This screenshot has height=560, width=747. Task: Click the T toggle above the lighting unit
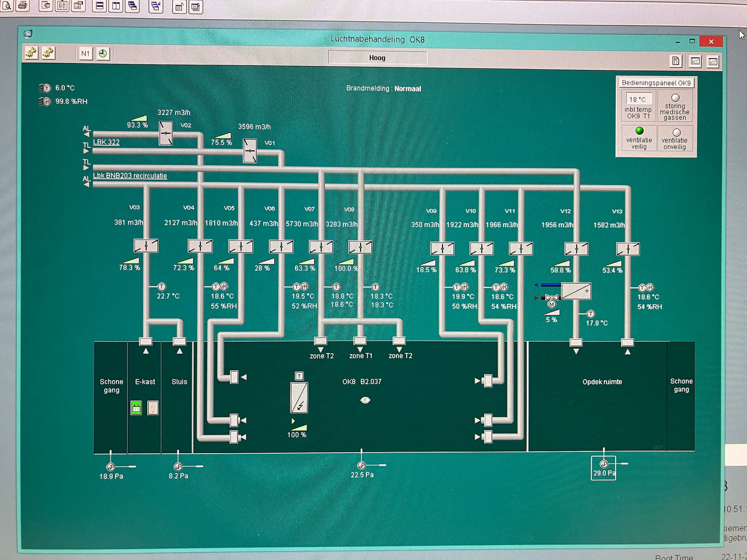tap(299, 376)
